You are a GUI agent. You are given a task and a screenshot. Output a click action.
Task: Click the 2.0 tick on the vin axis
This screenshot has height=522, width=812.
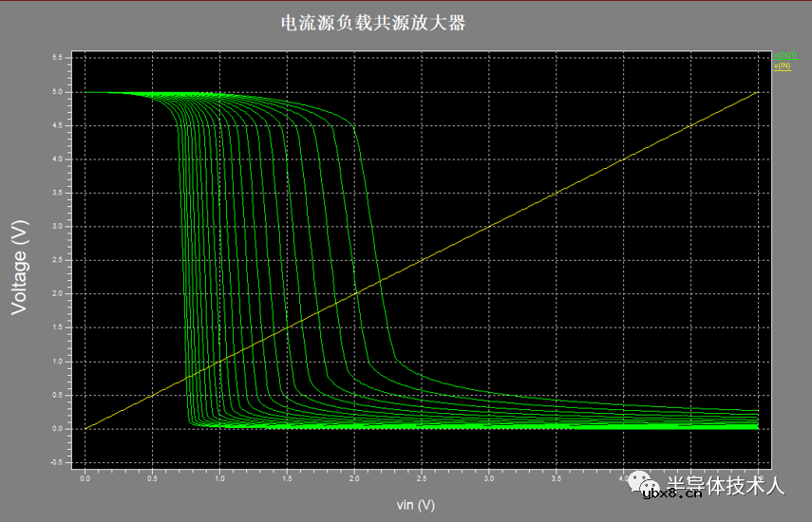tap(354, 479)
